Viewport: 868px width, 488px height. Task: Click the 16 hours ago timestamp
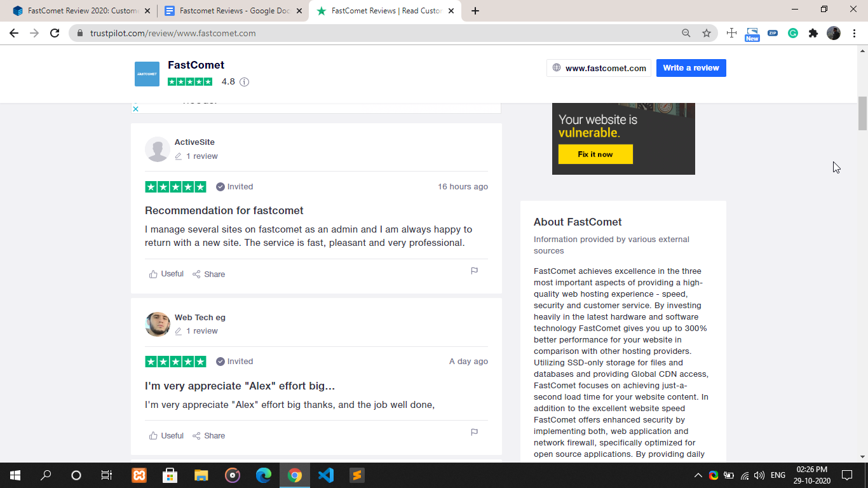click(x=463, y=187)
